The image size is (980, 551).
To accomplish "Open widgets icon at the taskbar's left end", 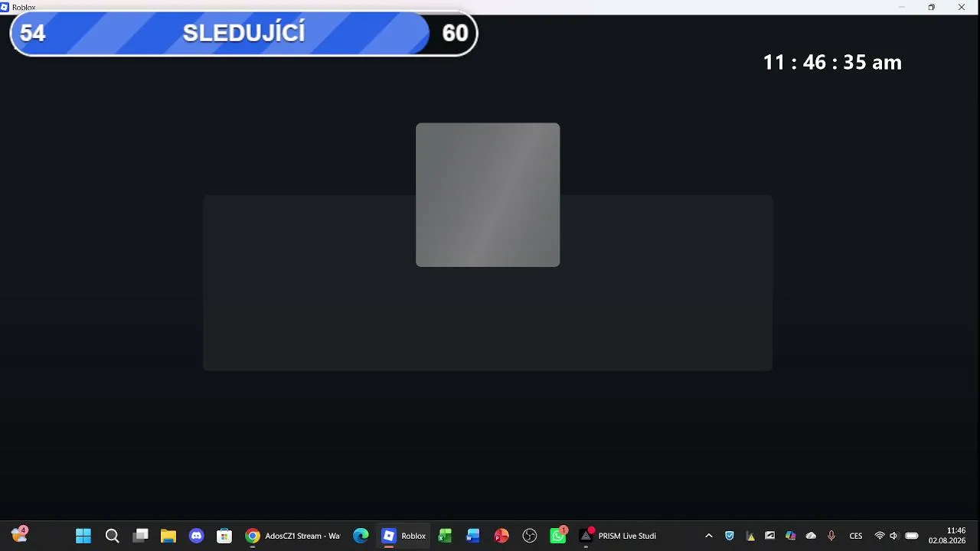I will pyautogui.click(x=19, y=535).
